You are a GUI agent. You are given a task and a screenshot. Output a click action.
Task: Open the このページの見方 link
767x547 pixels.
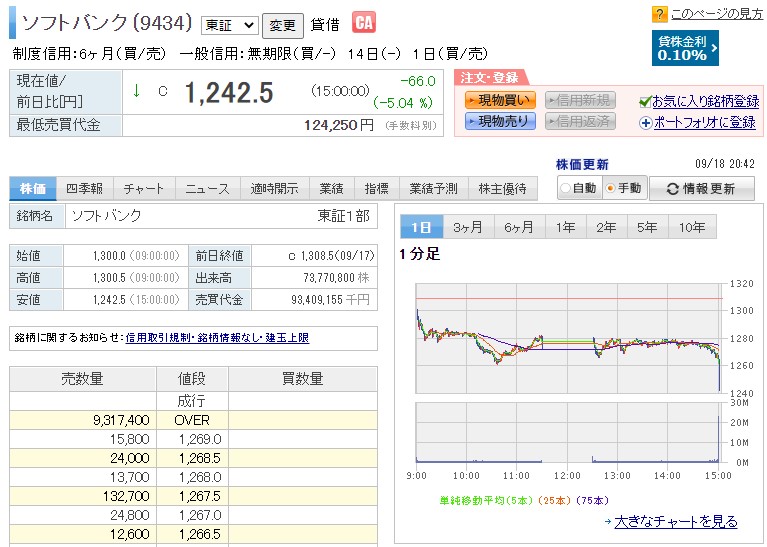click(x=717, y=14)
